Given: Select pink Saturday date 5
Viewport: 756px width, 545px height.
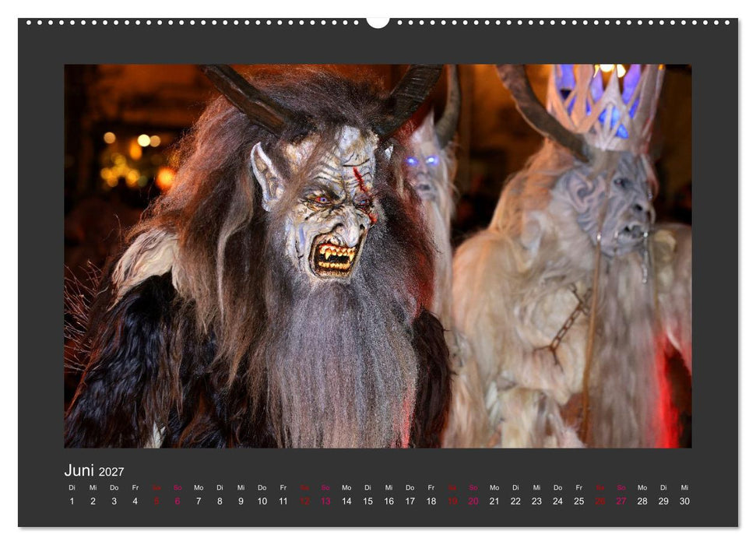Looking at the screenshot, I should pyautogui.click(x=156, y=501).
